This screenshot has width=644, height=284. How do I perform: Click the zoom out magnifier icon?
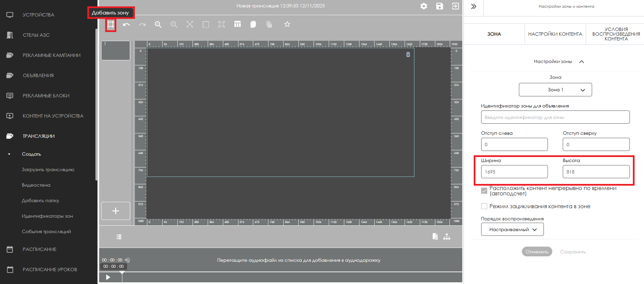coord(174,25)
